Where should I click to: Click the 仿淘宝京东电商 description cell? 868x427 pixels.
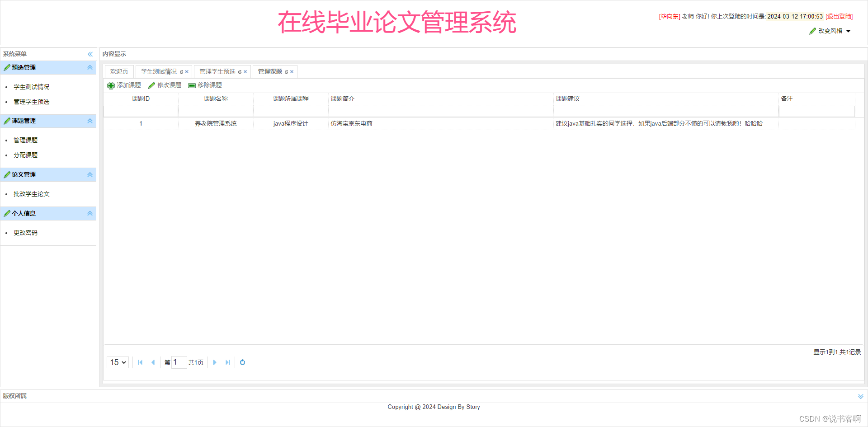[x=441, y=123]
